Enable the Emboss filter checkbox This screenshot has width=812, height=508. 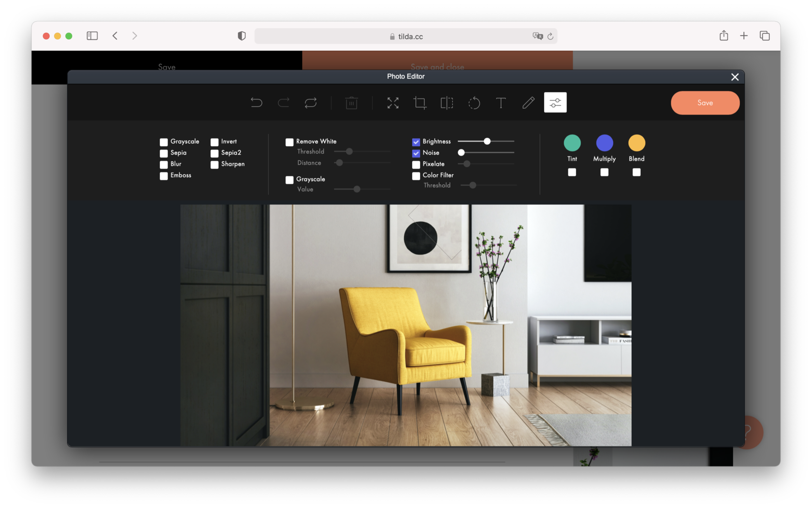point(164,176)
